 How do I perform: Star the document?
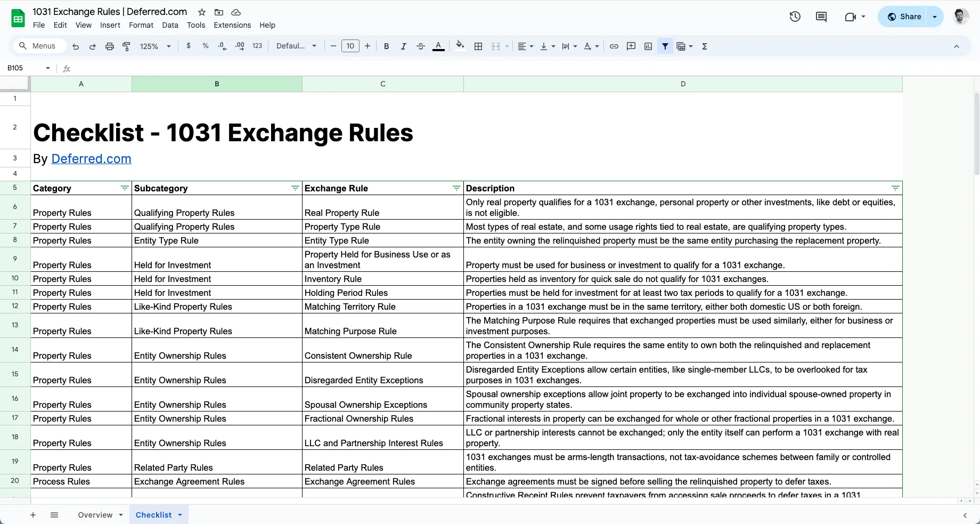(202, 12)
